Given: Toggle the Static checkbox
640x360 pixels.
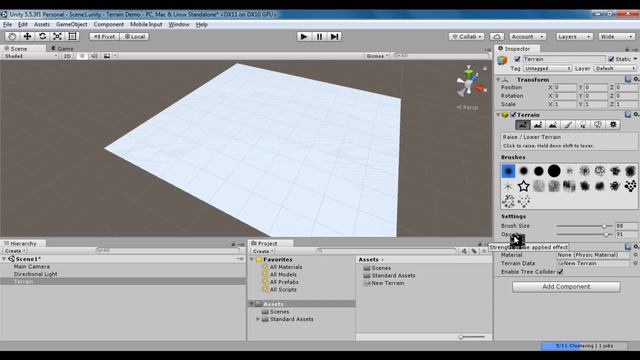Looking at the screenshot, I should pyautogui.click(x=611, y=59).
